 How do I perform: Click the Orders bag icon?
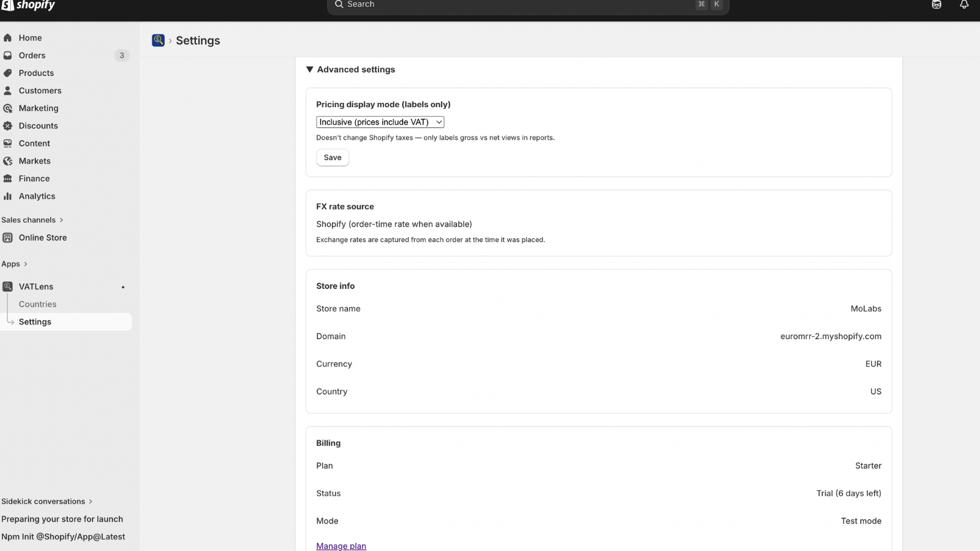(8, 55)
